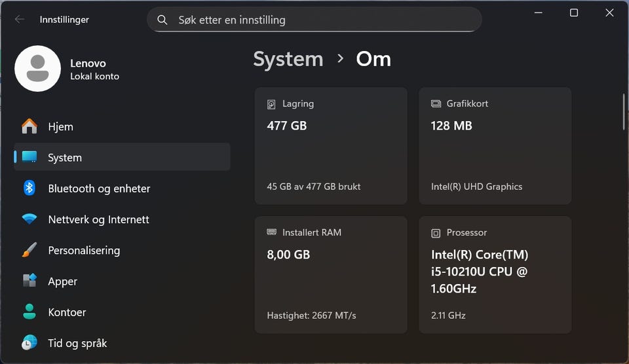Image resolution: width=629 pixels, height=364 pixels.
Task: Open the Lagring storage card
Action: (x=331, y=146)
